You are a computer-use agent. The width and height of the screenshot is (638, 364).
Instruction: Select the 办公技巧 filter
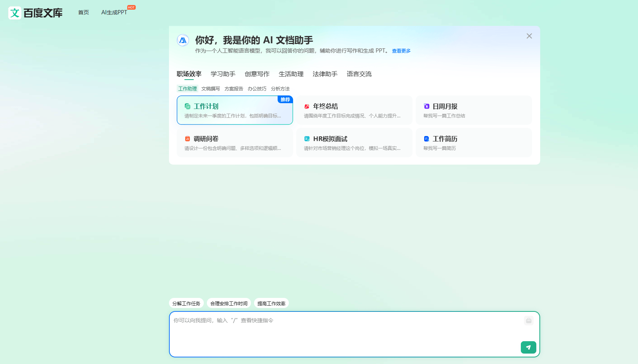(257, 88)
